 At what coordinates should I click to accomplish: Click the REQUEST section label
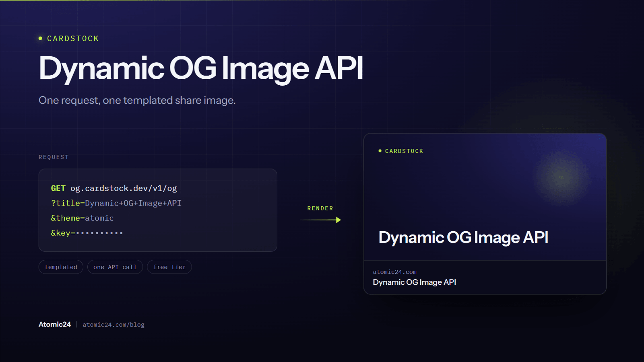[x=54, y=157]
